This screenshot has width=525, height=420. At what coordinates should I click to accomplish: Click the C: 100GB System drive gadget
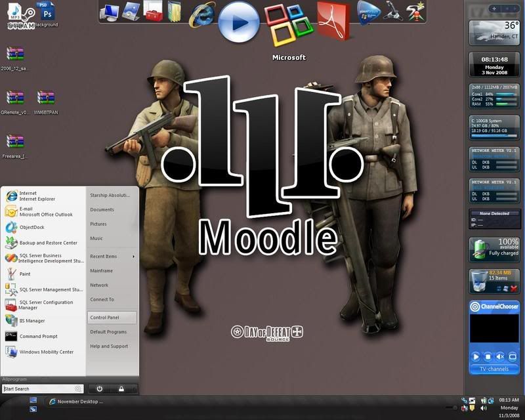click(495, 127)
